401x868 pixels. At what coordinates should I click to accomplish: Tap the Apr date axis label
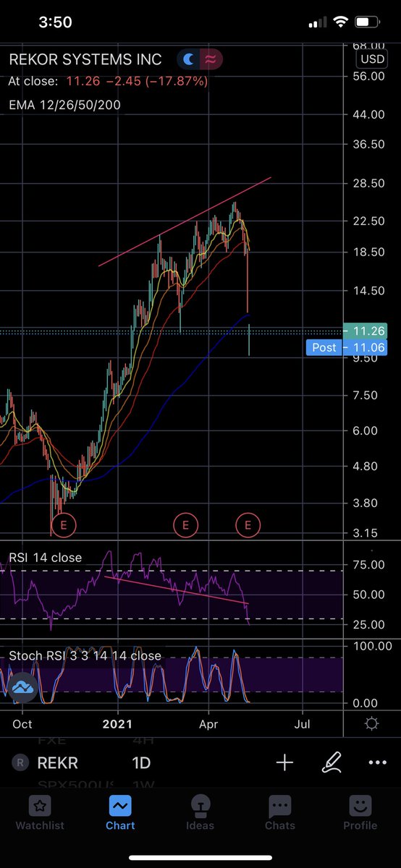pyautogui.click(x=208, y=723)
